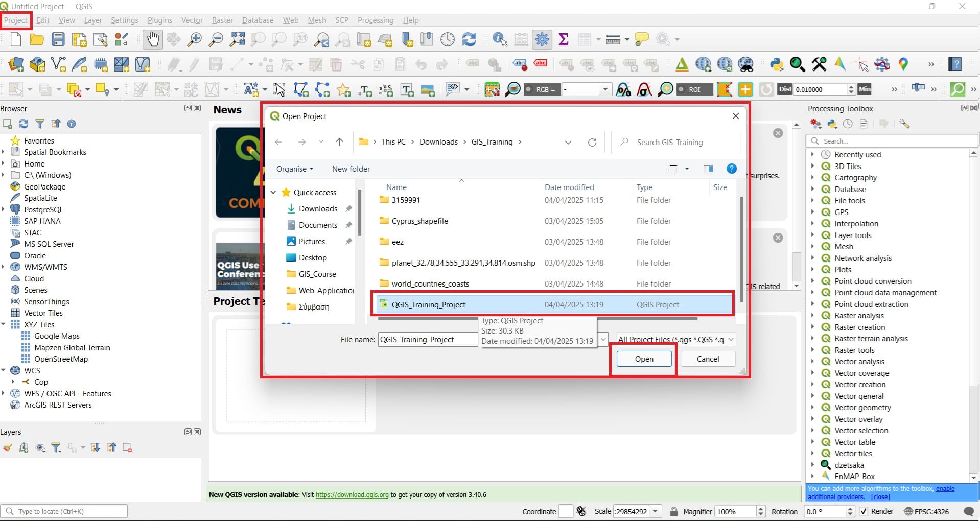
Task: Click the Up arrow in Open Project dialog
Action: pos(339,142)
